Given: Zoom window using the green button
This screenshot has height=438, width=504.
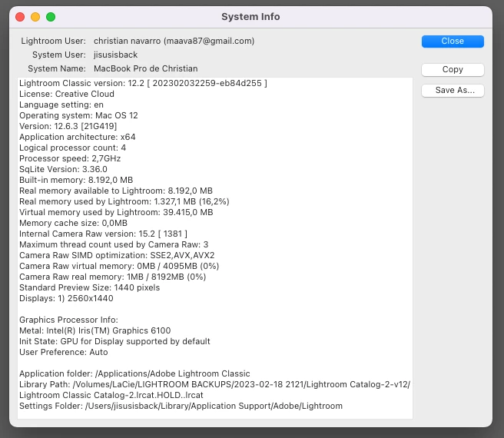Looking at the screenshot, I should tap(51, 17).
